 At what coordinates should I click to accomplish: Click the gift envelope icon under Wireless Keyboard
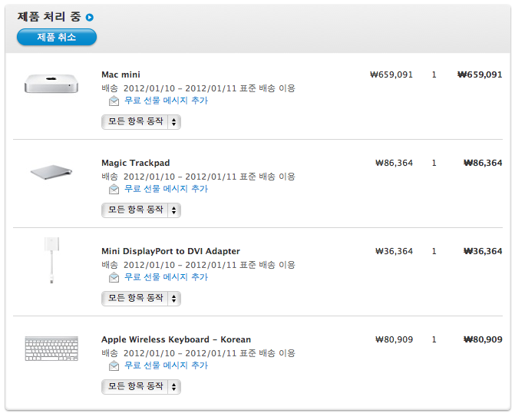coord(114,365)
